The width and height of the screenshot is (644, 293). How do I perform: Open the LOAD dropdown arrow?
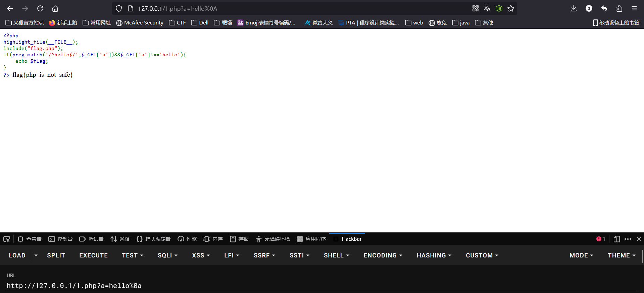tap(36, 255)
